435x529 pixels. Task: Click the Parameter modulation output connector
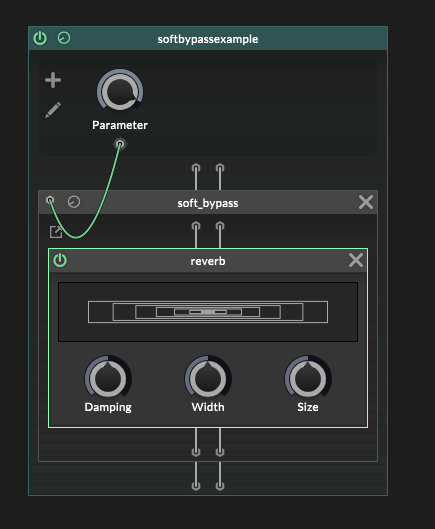point(120,144)
